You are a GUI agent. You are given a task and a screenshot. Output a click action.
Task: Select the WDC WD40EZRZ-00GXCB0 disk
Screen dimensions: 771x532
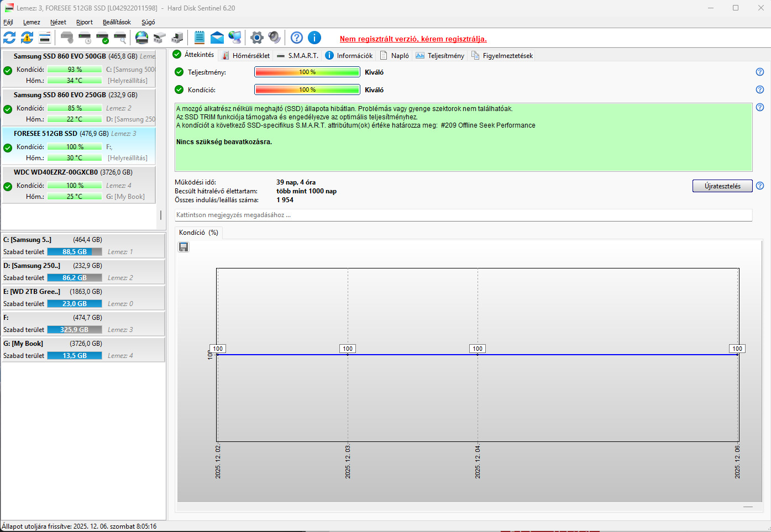(79, 185)
